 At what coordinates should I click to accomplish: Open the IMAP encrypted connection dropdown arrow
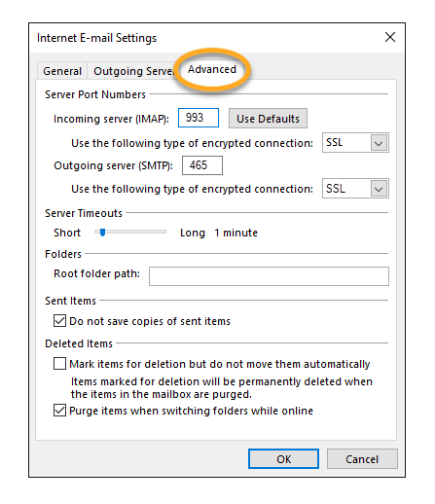[379, 143]
